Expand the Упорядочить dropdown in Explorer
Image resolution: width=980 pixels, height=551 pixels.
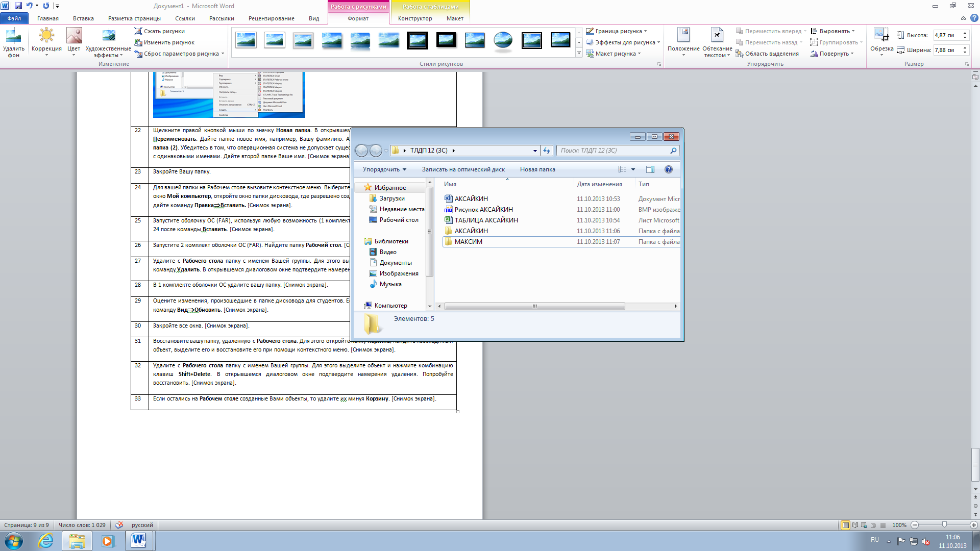click(384, 169)
